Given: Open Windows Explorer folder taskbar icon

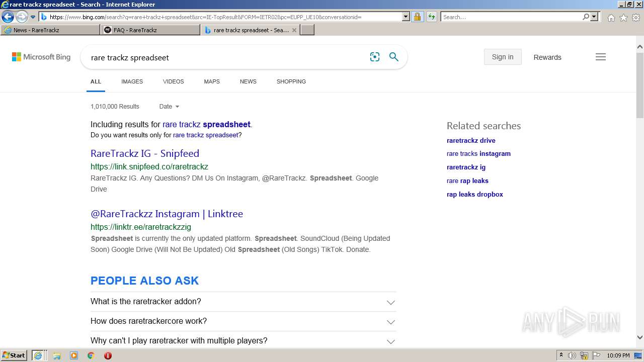Looking at the screenshot, I should pyautogui.click(x=57, y=355).
